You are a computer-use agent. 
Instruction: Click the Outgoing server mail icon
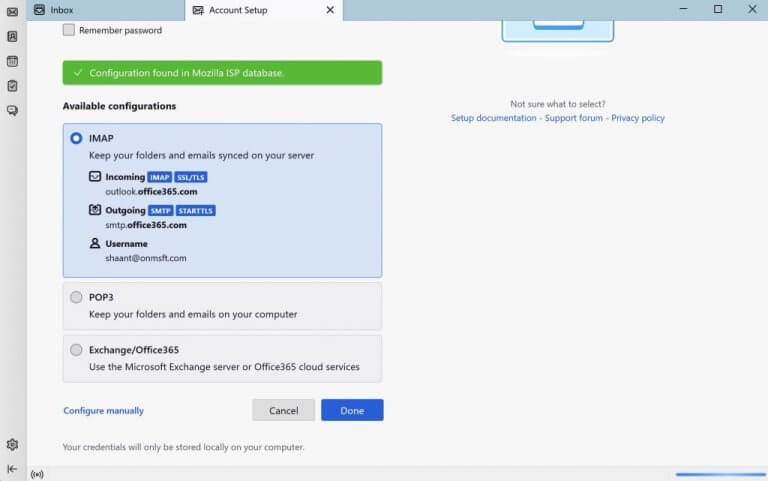pos(95,210)
